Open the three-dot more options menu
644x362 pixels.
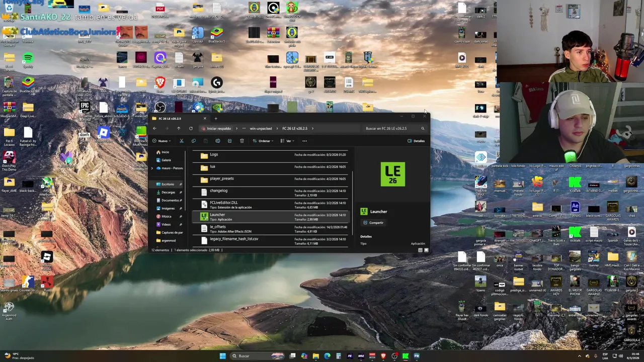(x=304, y=141)
